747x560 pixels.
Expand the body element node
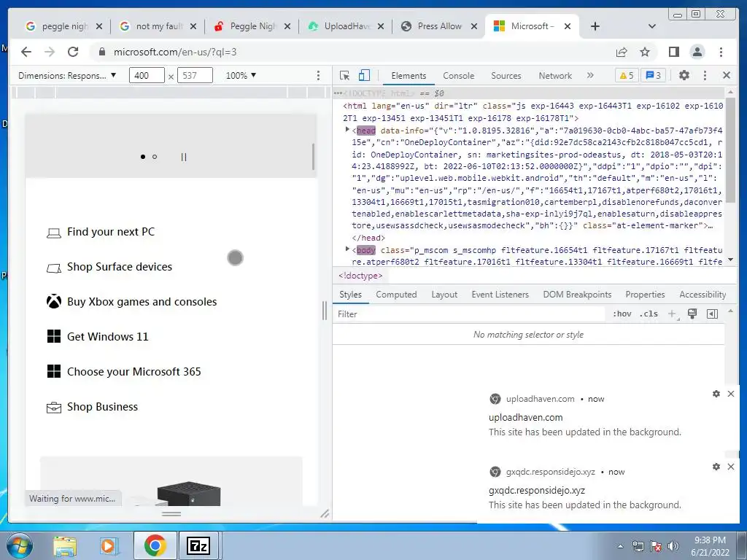click(x=347, y=249)
